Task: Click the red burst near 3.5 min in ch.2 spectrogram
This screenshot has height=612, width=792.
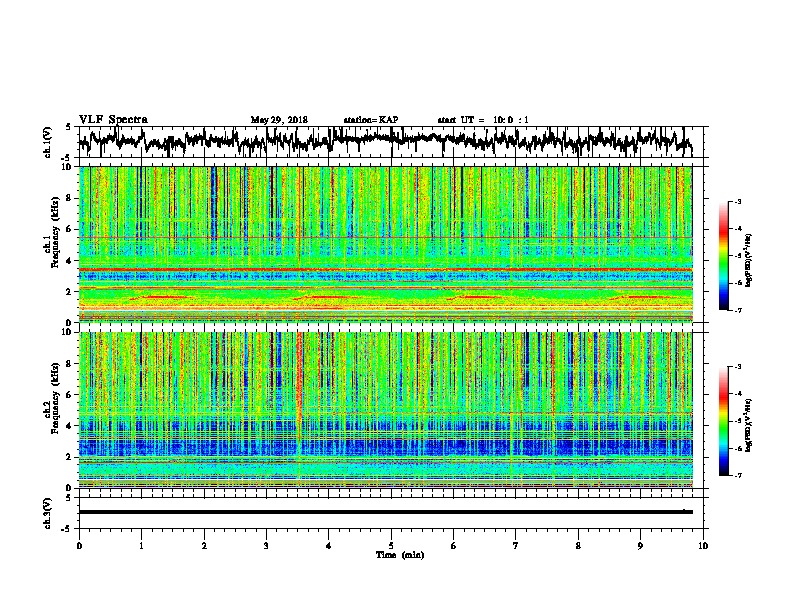Action: click(299, 384)
